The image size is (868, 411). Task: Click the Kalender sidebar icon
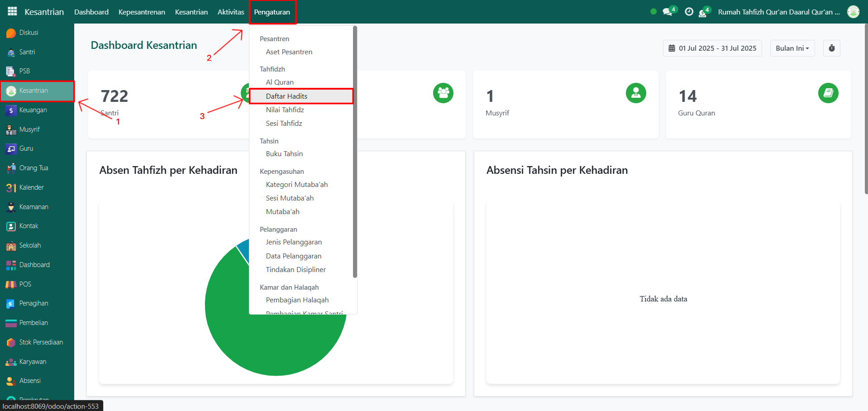coord(11,187)
